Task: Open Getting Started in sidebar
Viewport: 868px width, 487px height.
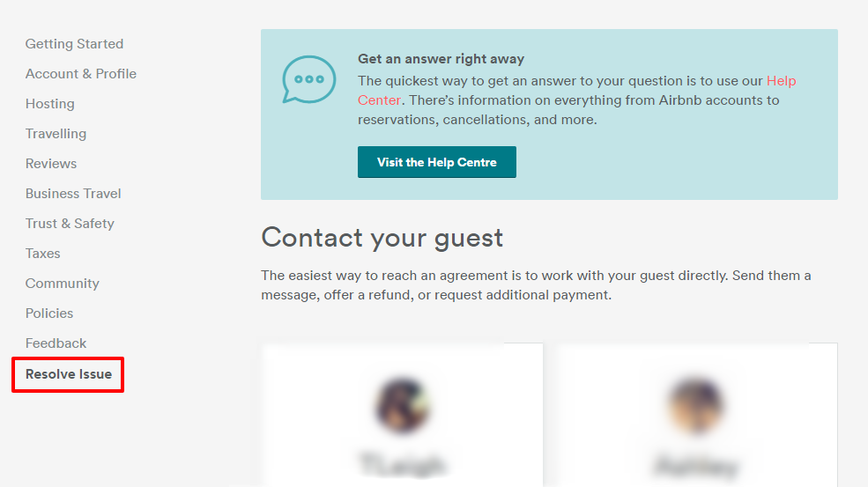Action: [x=74, y=44]
